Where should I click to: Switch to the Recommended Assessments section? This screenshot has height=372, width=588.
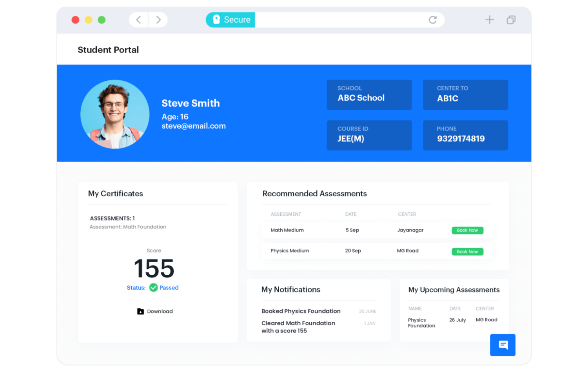tap(315, 193)
